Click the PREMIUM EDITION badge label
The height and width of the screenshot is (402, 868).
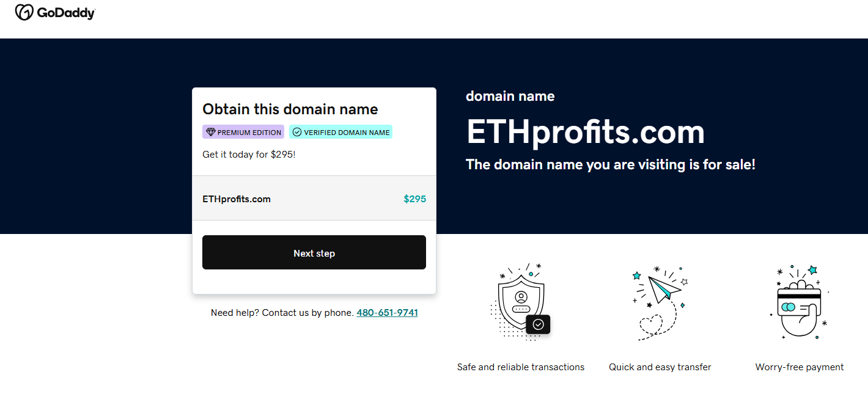(x=249, y=132)
